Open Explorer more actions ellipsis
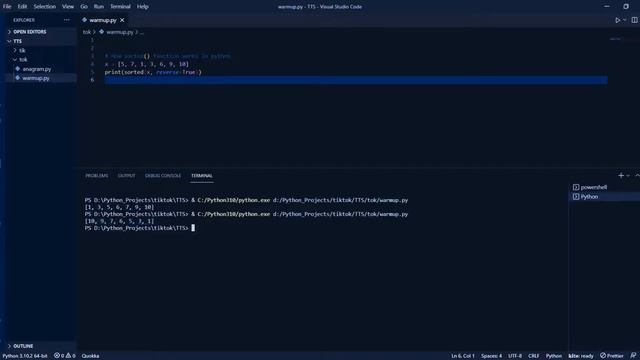Viewport: 640px width, 360px height. coord(67,20)
